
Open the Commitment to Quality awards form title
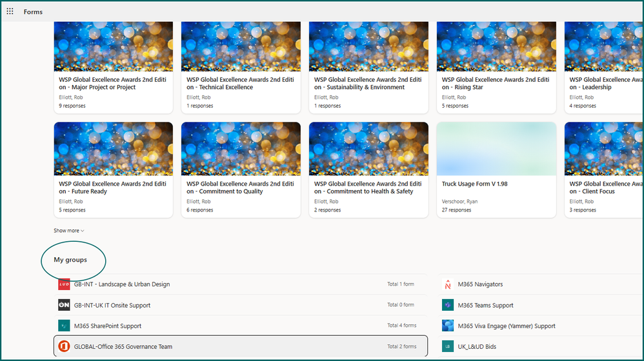click(240, 188)
